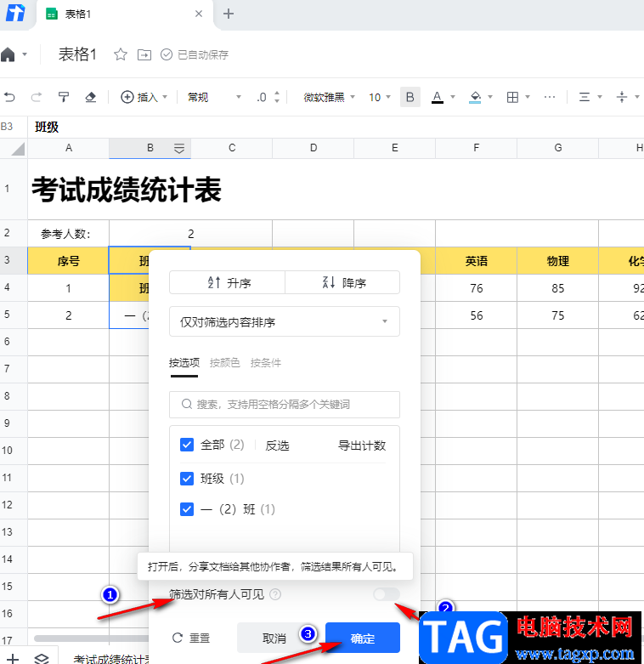
Task: Click the help icon beside 筛选对所有人可见
Action: [275, 594]
